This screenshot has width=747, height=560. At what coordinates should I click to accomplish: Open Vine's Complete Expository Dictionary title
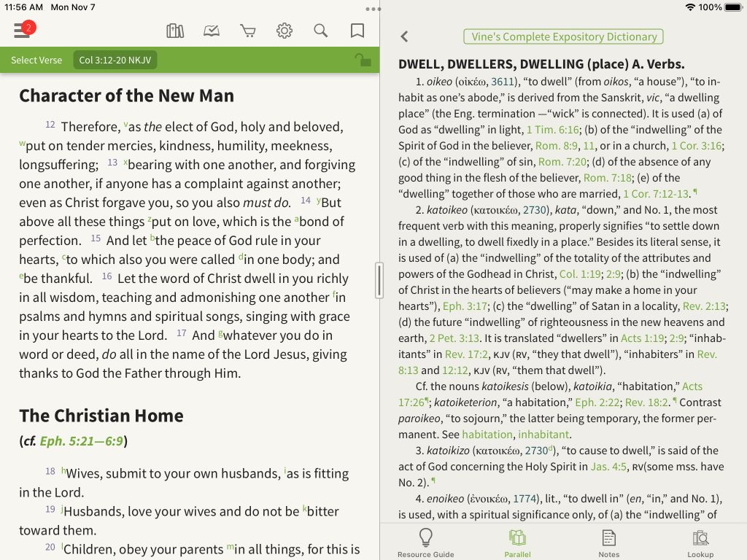[x=564, y=36]
